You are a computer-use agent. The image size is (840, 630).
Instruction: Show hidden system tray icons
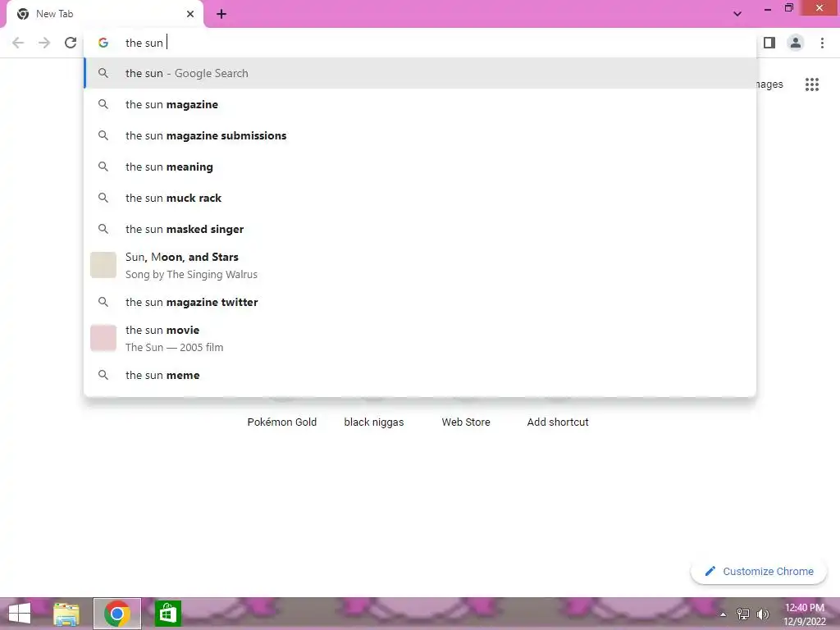click(724, 614)
